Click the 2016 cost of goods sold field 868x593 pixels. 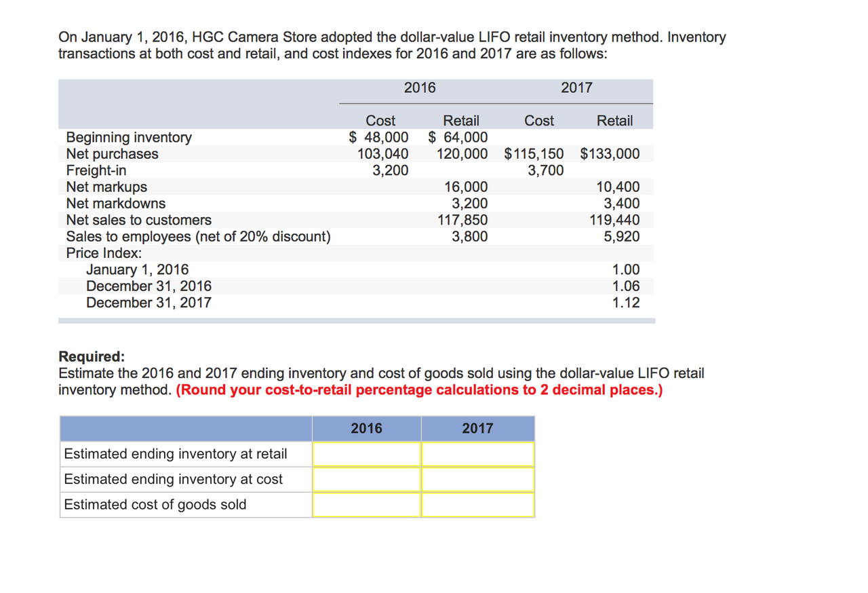[x=367, y=504]
